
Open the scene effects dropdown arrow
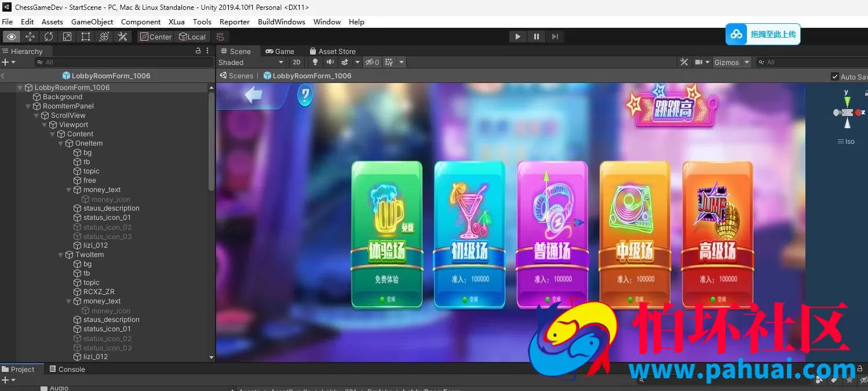pyautogui.click(x=357, y=62)
